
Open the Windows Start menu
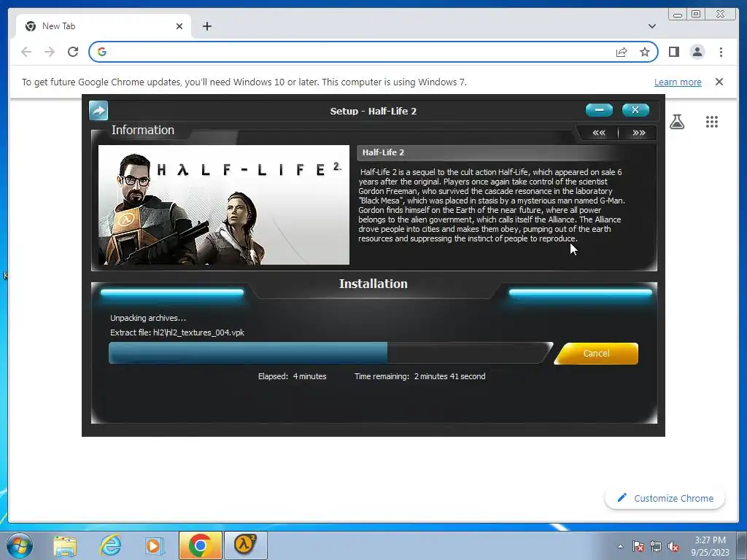click(x=20, y=545)
